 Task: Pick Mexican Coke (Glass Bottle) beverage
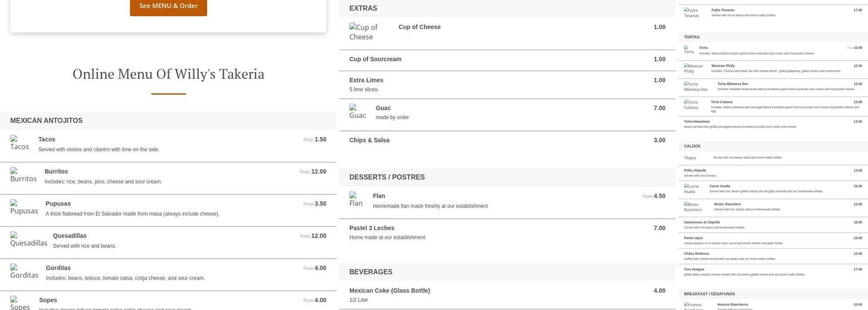pyautogui.click(x=389, y=291)
